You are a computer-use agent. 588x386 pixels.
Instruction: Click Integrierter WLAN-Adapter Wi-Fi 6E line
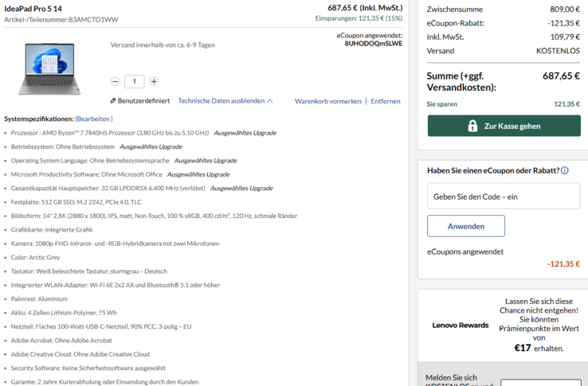115,285
